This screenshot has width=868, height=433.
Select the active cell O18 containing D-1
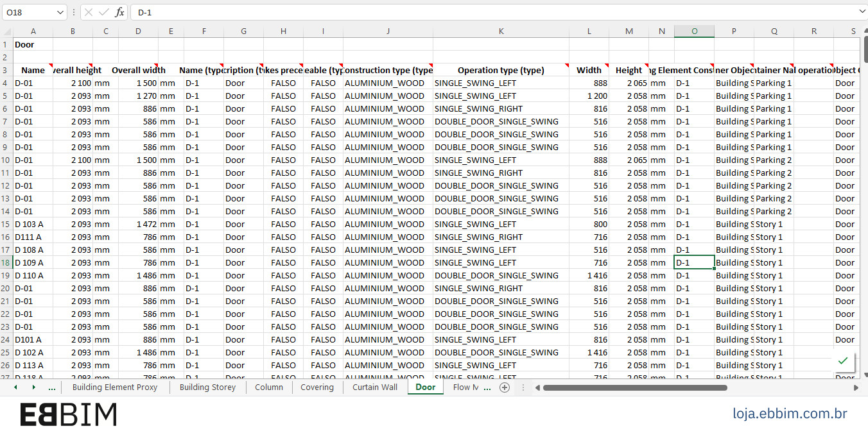click(694, 262)
